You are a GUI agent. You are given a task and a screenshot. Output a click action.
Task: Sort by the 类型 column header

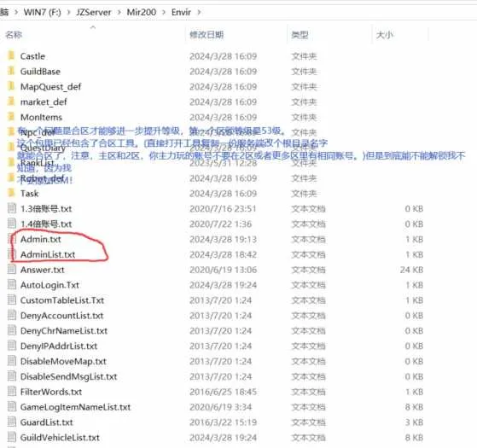pyautogui.click(x=300, y=35)
